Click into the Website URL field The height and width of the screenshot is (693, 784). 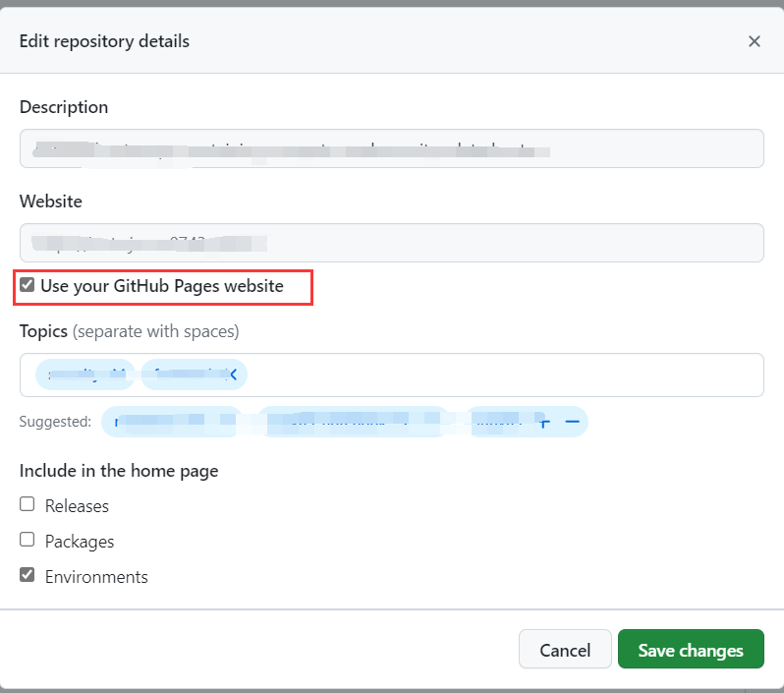click(391, 243)
